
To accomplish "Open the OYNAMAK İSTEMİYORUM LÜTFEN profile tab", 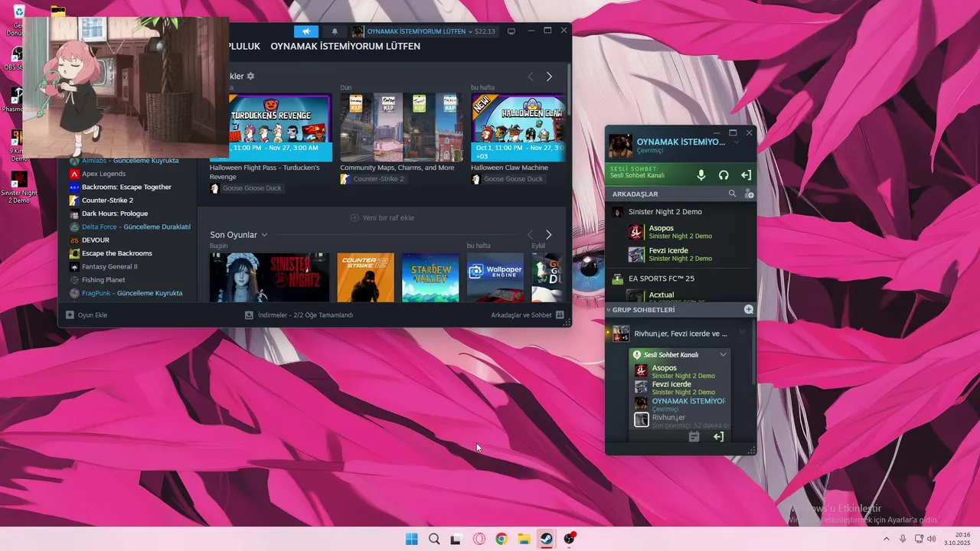I will pos(345,47).
